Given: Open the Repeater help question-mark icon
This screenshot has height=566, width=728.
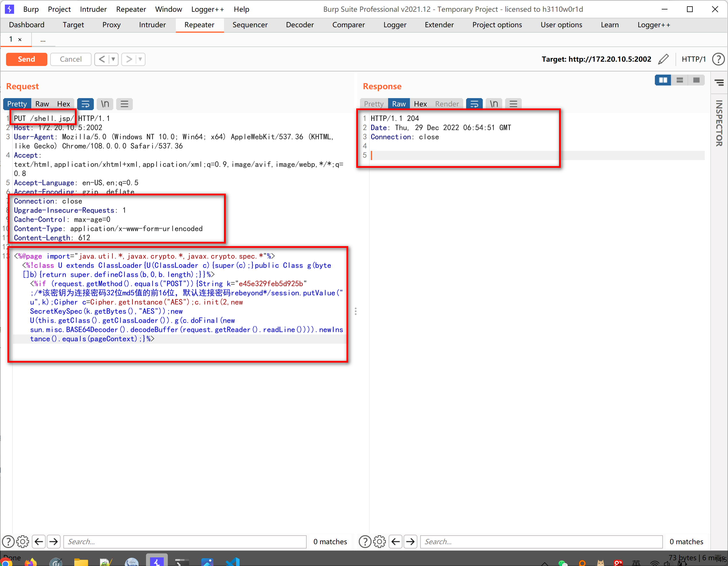Looking at the screenshot, I should pos(718,59).
